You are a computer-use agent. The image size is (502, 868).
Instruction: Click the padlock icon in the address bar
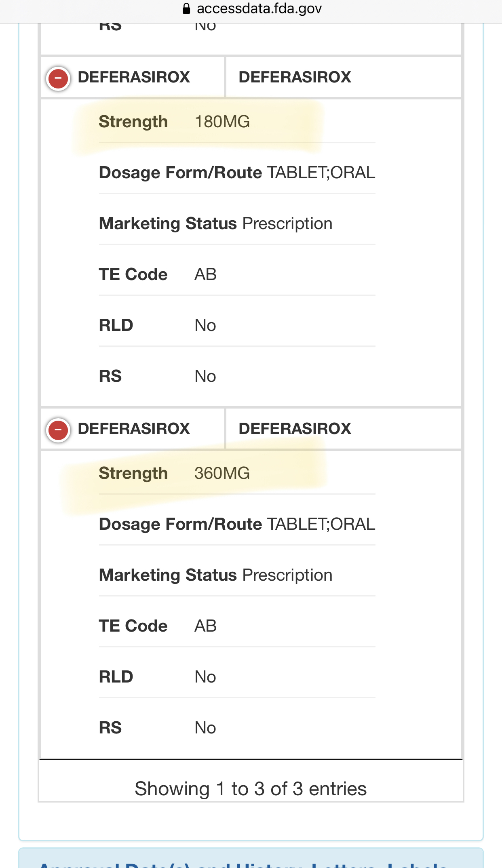[186, 8]
